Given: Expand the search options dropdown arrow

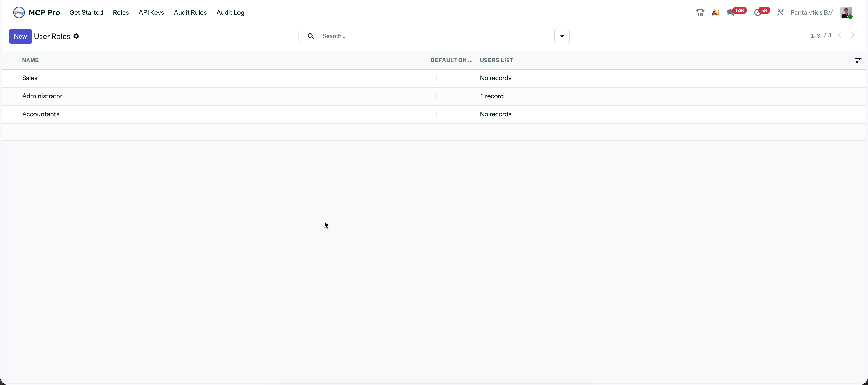Looking at the screenshot, I should [x=562, y=36].
